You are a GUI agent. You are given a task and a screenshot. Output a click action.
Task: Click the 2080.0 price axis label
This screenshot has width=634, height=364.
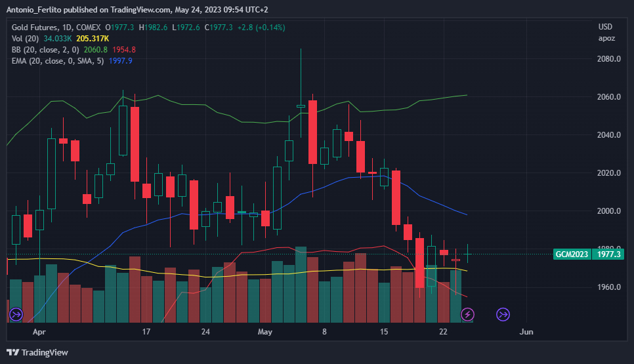pos(609,59)
